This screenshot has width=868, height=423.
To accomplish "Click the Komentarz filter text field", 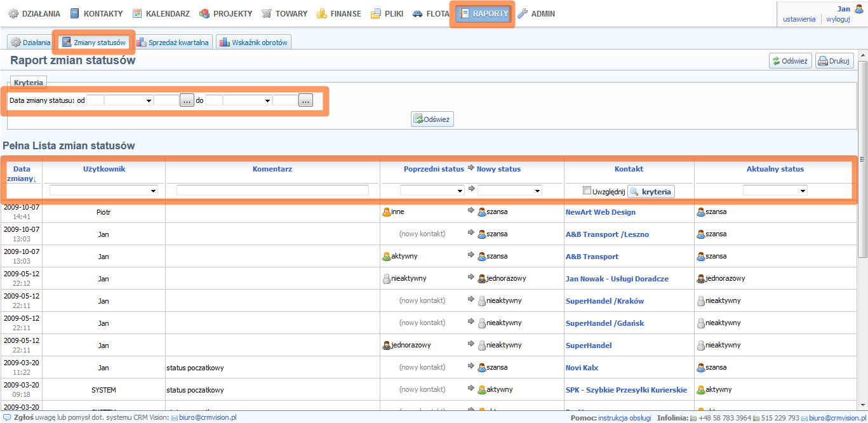I will tap(272, 191).
